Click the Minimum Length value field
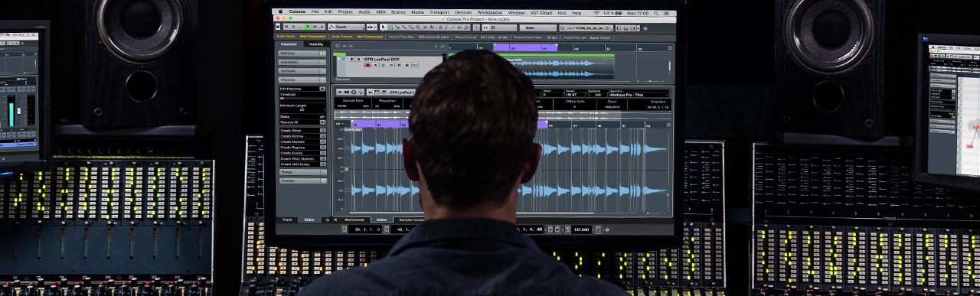Screen dimensions: 980x296 click(x=302, y=109)
